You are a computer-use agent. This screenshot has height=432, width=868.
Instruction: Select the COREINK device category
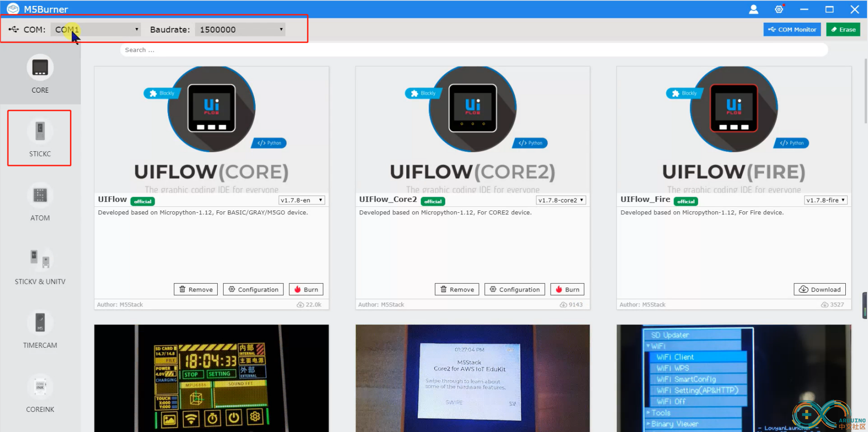[40, 393]
